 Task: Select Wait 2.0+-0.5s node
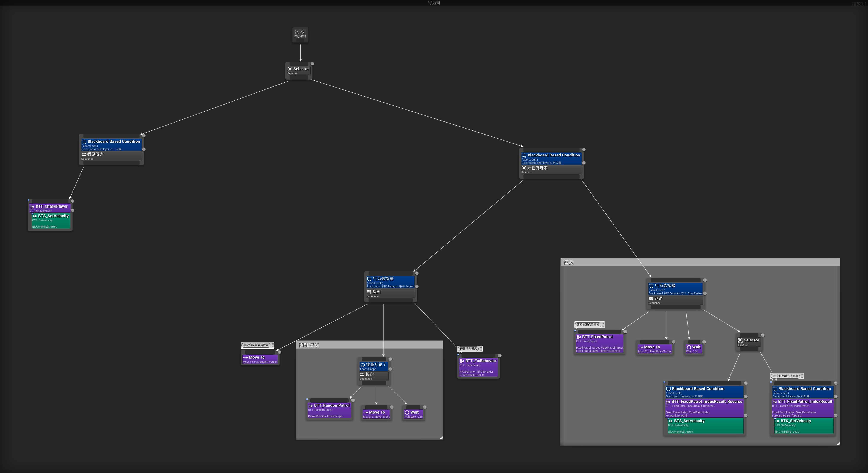pyautogui.click(x=413, y=414)
